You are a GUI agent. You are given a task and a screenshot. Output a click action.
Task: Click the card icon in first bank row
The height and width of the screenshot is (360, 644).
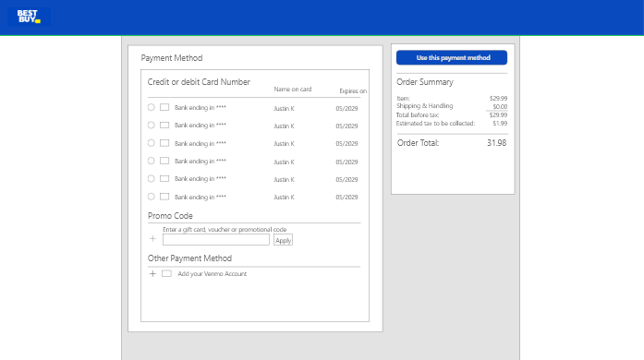click(x=164, y=107)
